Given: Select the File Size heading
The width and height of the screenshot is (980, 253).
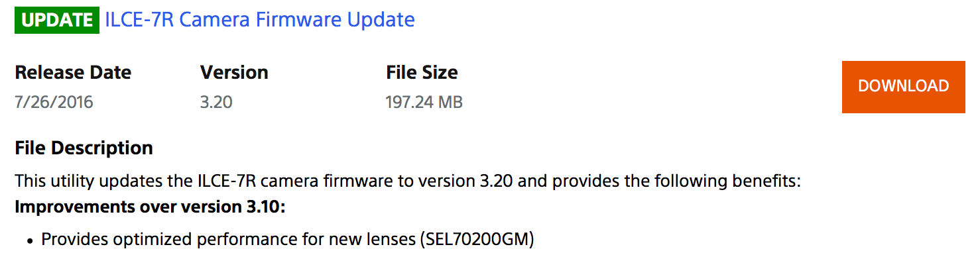Looking at the screenshot, I should pyautogui.click(x=422, y=72).
